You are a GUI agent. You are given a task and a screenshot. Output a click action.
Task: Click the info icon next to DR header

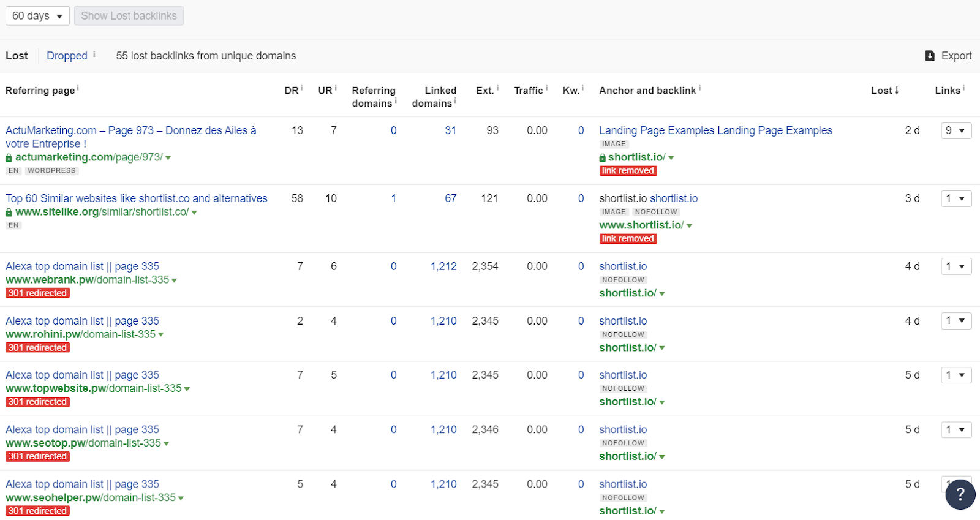(x=302, y=88)
